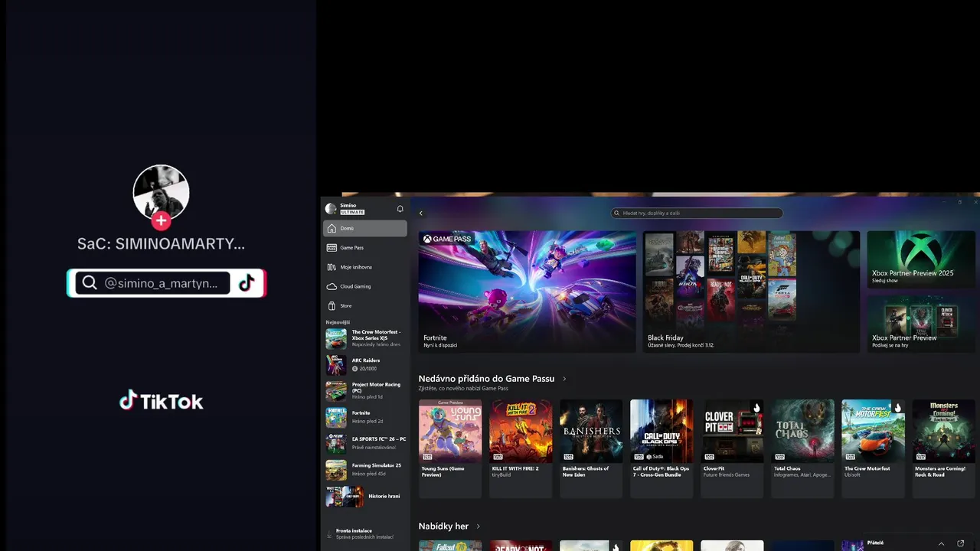The height and width of the screenshot is (551, 980).
Task: Open Banishers: Ghosts of New Eden card
Action: point(591,448)
